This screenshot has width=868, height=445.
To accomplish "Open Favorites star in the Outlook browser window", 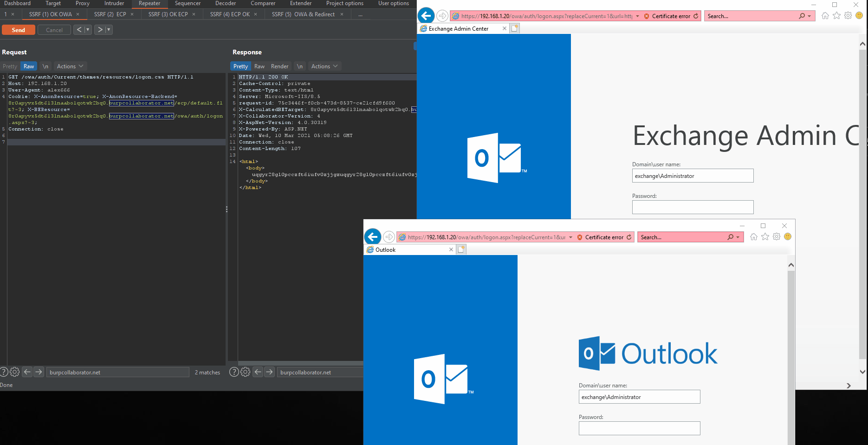I will point(765,237).
